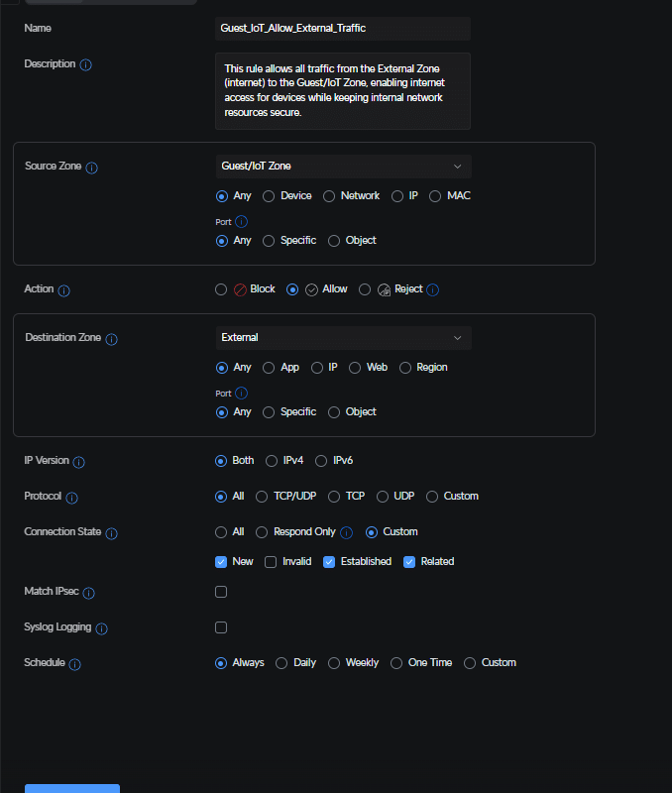Image resolution: width=672 pixels, height=793 pixels.
Task: Click the Schedule info icon
Action: [x=75, y=664]
